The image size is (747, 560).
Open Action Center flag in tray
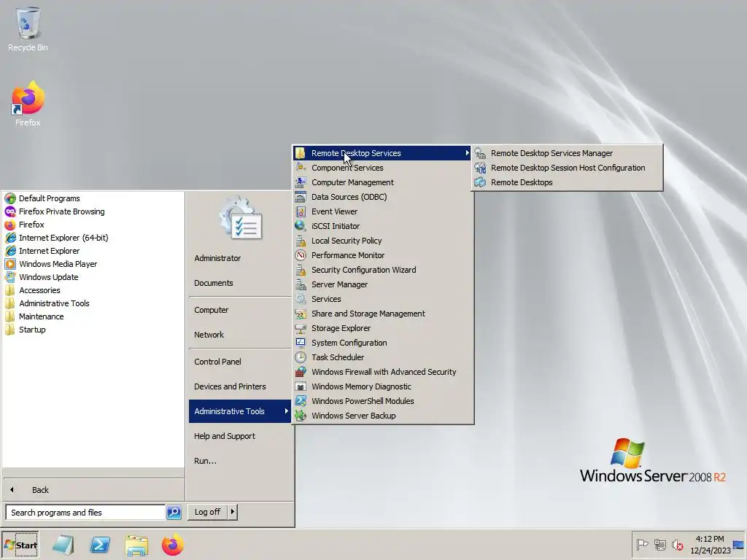(x=642, y=544)
